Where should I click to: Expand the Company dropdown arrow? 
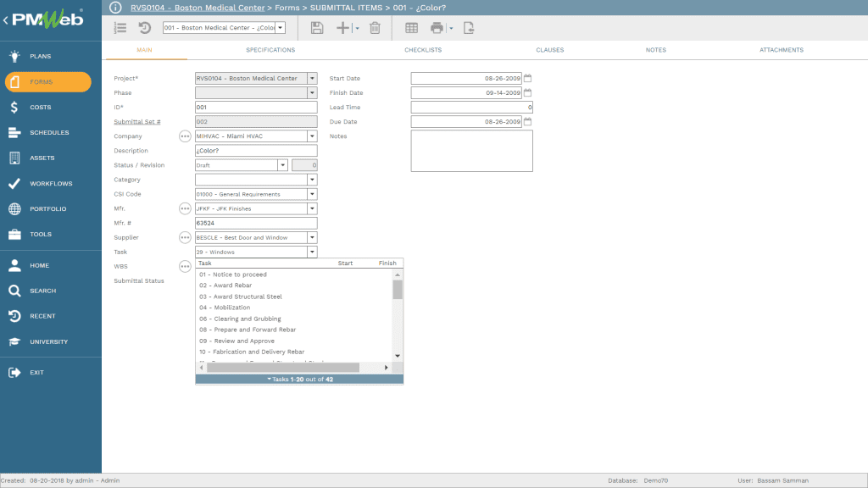pyautogui.click(x=312, y=136)
